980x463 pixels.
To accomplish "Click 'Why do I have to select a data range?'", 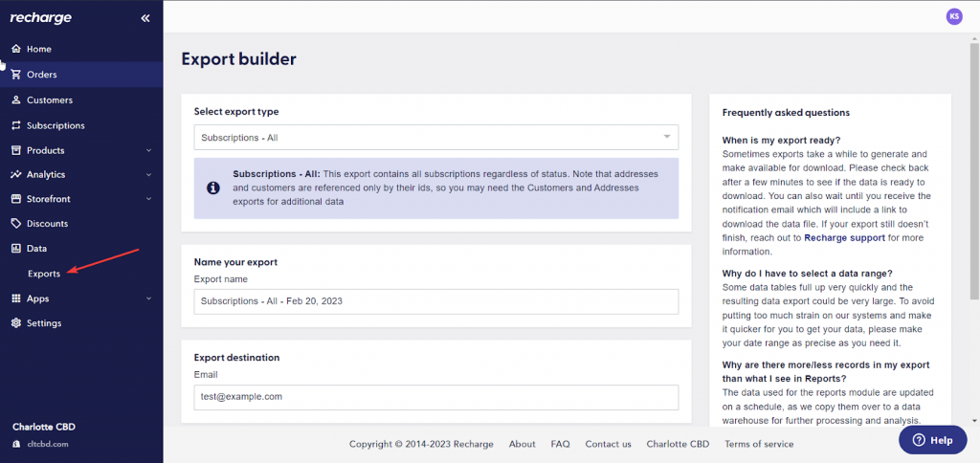I will click(807, 274).
